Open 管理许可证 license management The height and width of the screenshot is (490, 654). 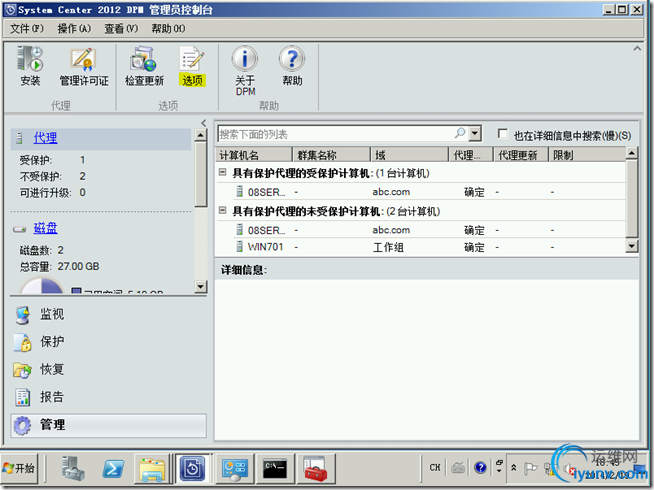83,67
